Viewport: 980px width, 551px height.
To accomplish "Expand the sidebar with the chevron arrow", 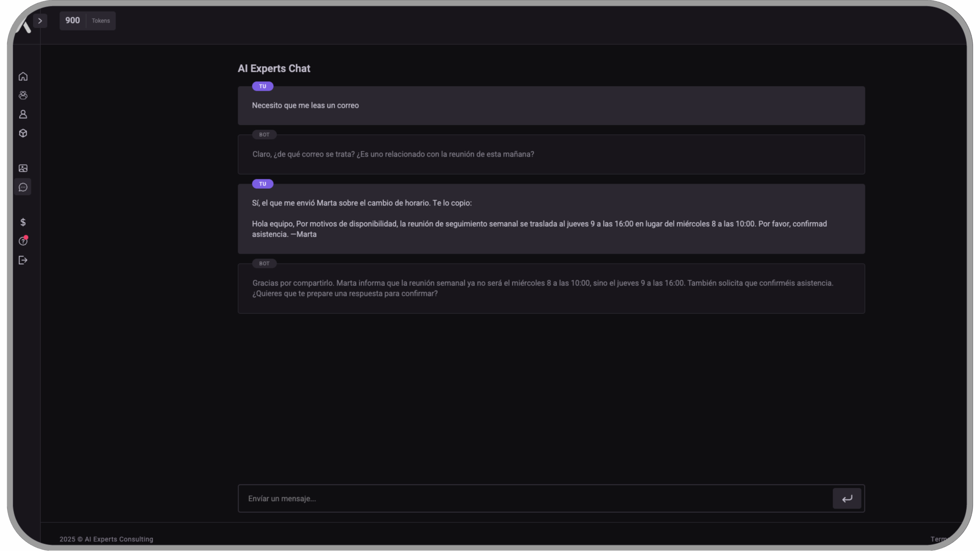I will (40, 21).
